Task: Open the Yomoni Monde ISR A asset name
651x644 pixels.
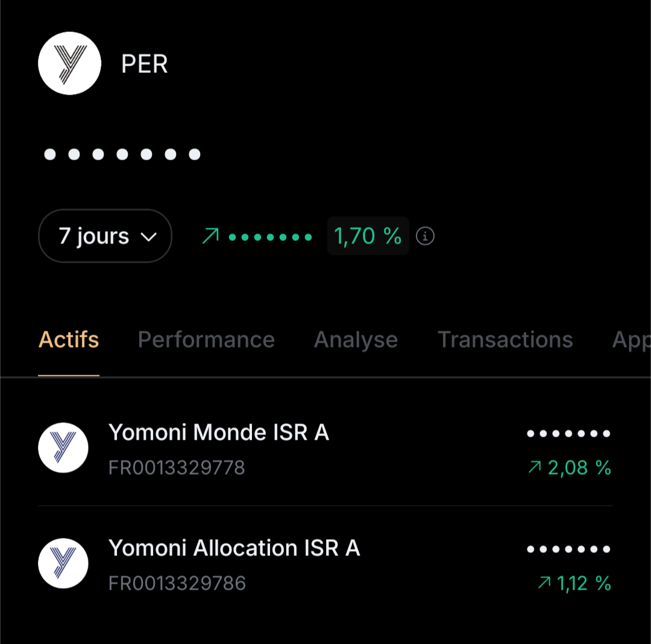Action: click(x=219, y=432)
